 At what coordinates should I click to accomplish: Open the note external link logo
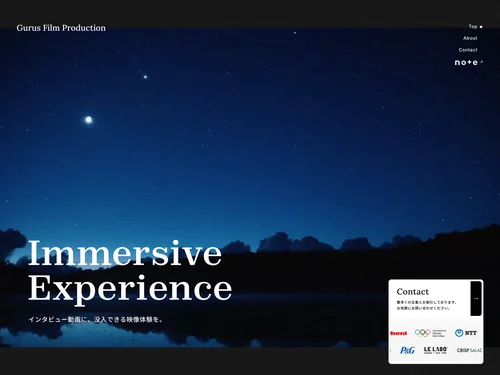(x=466, y=62)
